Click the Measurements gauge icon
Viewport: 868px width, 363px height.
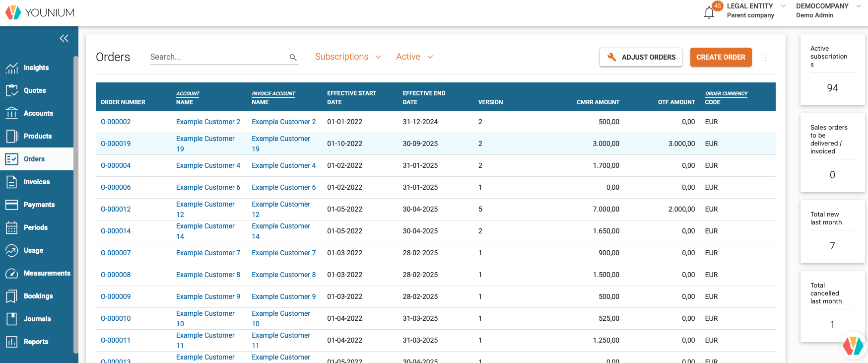(12, 273)
